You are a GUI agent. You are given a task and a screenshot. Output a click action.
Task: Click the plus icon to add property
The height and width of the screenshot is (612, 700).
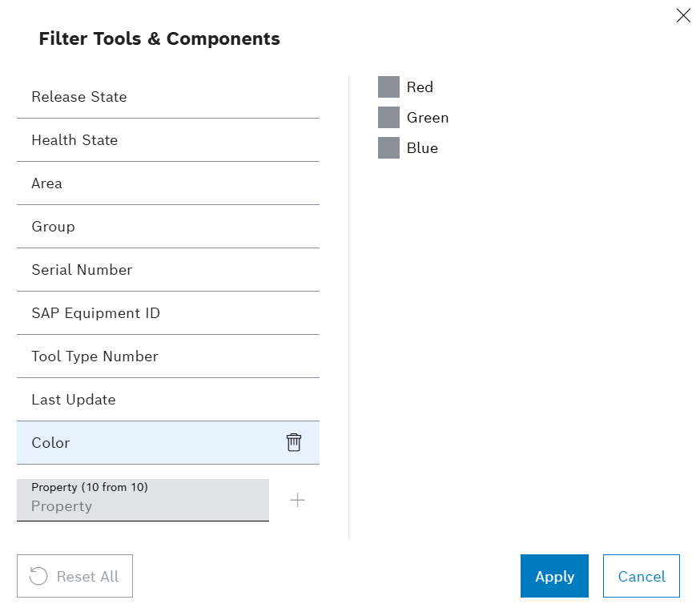297,500
